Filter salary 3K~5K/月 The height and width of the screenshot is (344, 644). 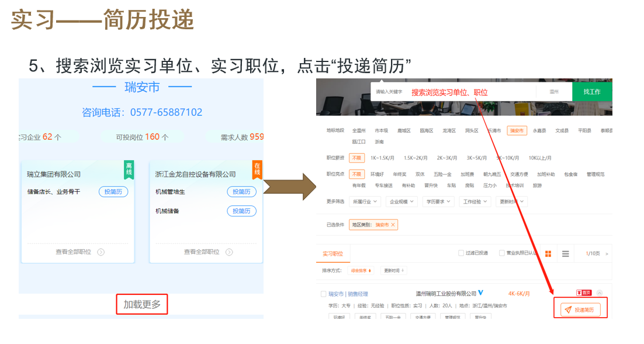click(477, 158)
